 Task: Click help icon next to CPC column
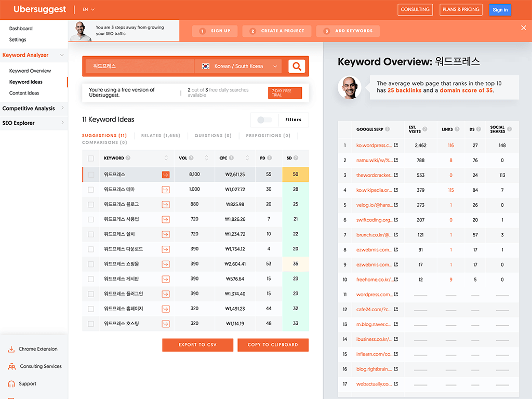tap(231, 158)
